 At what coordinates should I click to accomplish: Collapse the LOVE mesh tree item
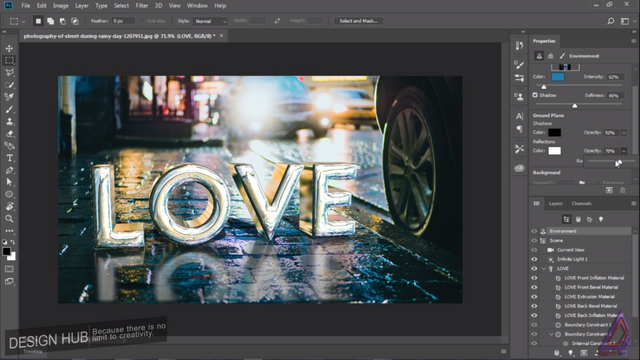click(x=544, y=269)
